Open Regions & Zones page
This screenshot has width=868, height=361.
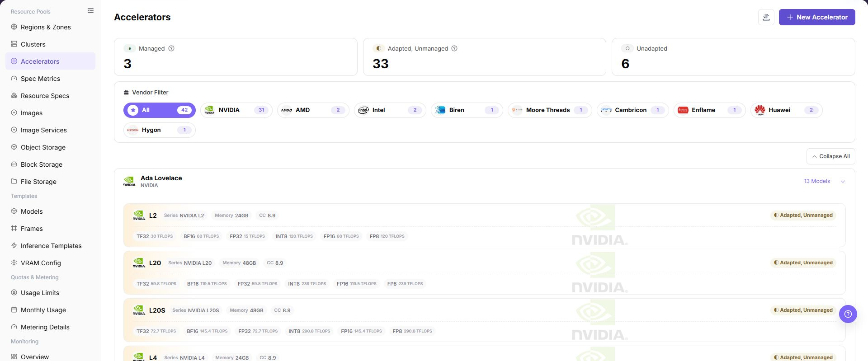point(51,27)
